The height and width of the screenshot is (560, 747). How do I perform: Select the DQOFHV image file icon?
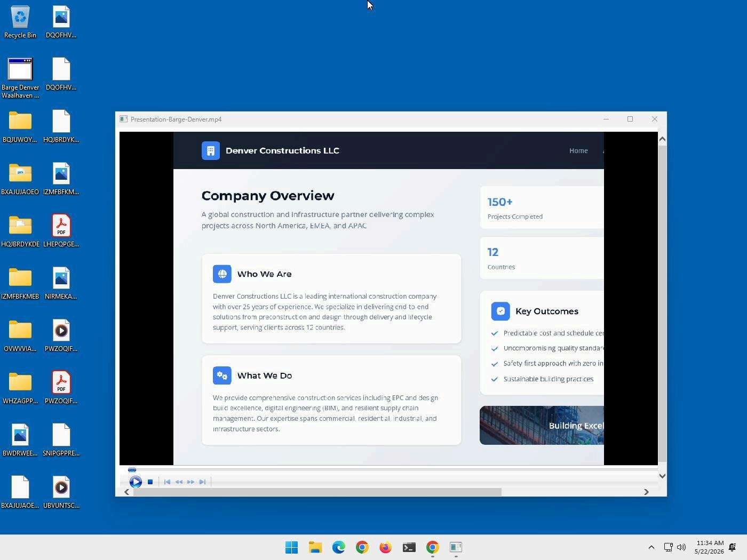pyautogui.click(x=61, y=22)
